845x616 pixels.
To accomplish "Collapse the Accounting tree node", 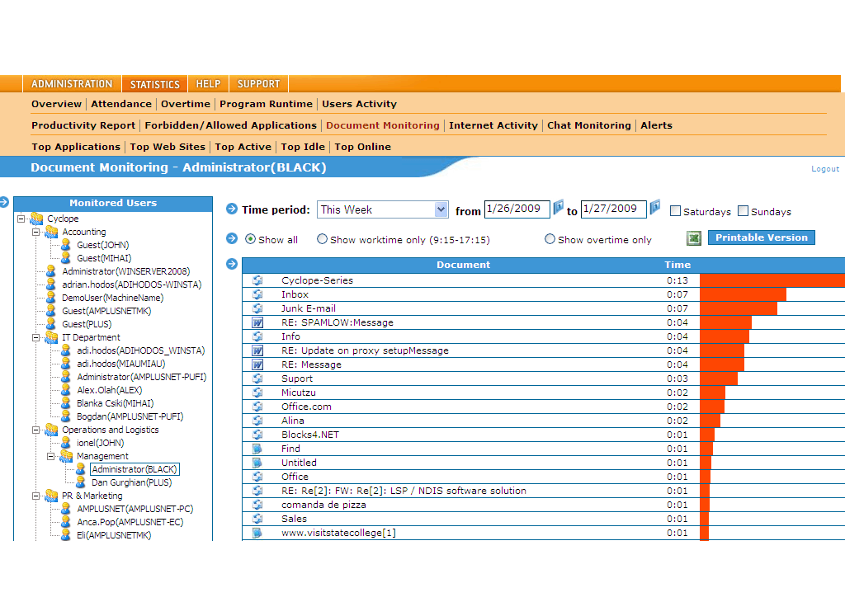I will click(x=35, y=232).
